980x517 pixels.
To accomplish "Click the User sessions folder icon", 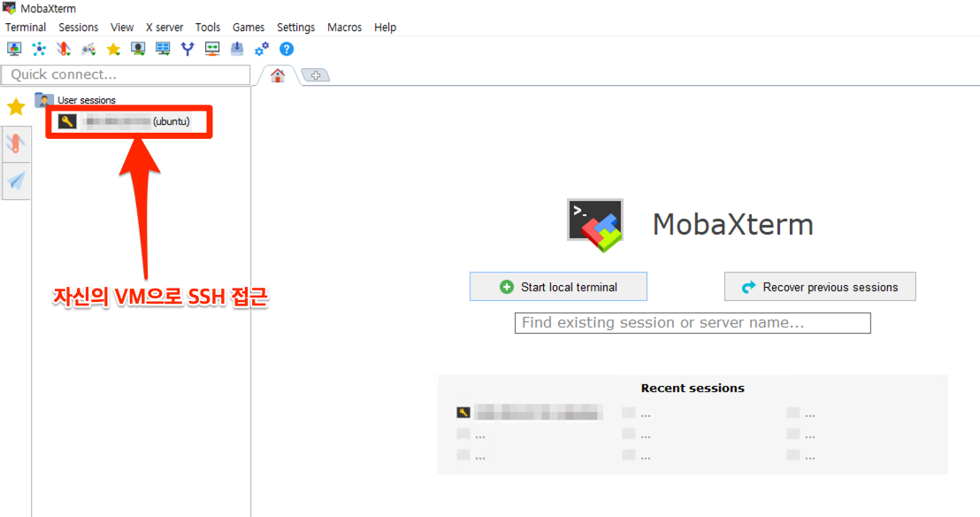I will (43, 99).
